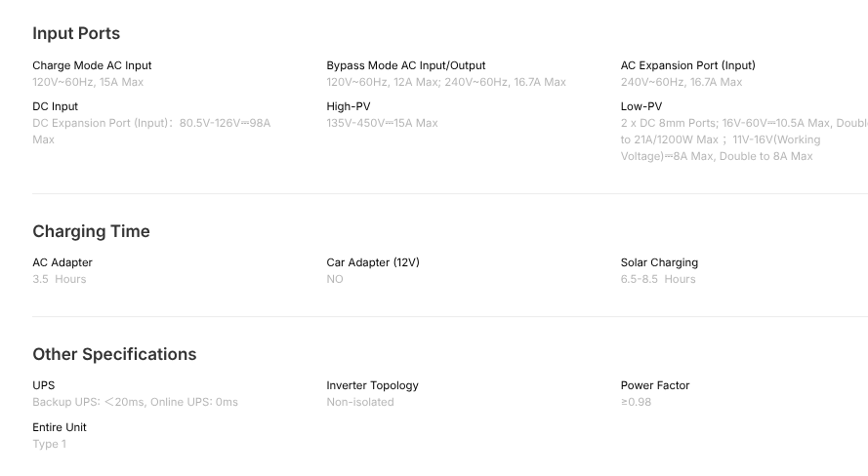
Task: Click the Solar Charging label
Action: tap(659, 262)
